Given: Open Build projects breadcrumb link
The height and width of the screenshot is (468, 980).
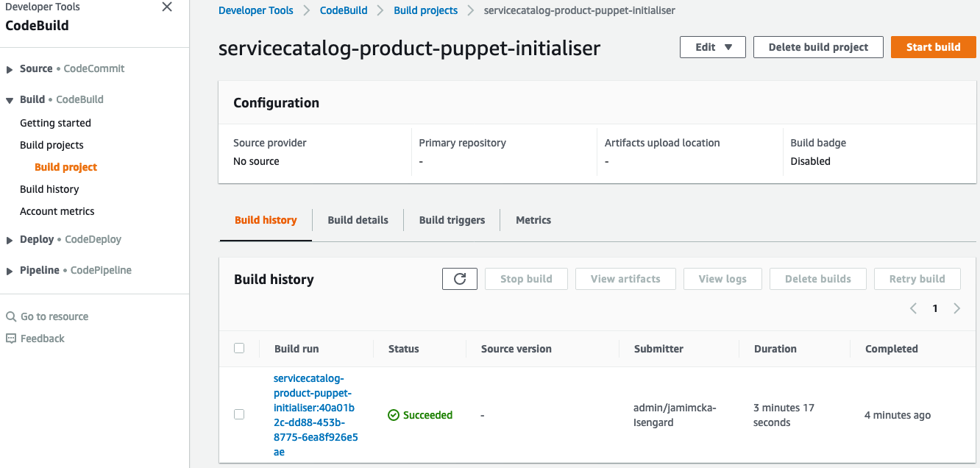Looking at the screenshot, I should 426,10.
